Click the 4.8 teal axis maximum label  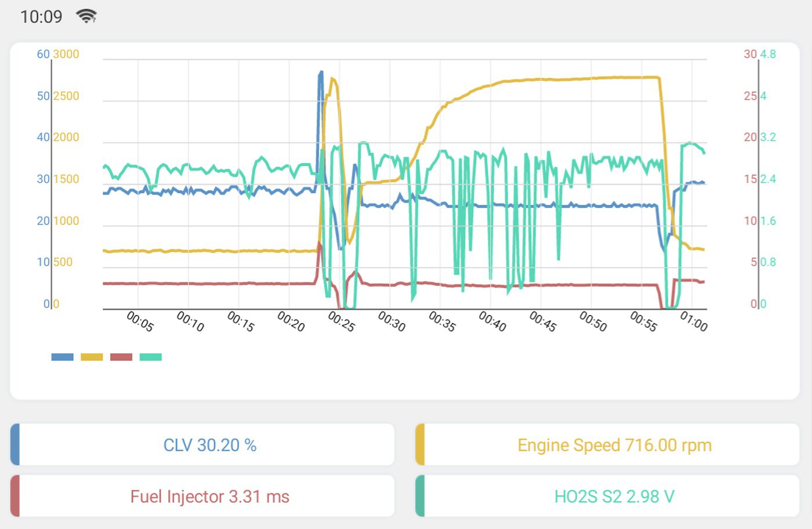pyautogui.click(x=768, y=54)
